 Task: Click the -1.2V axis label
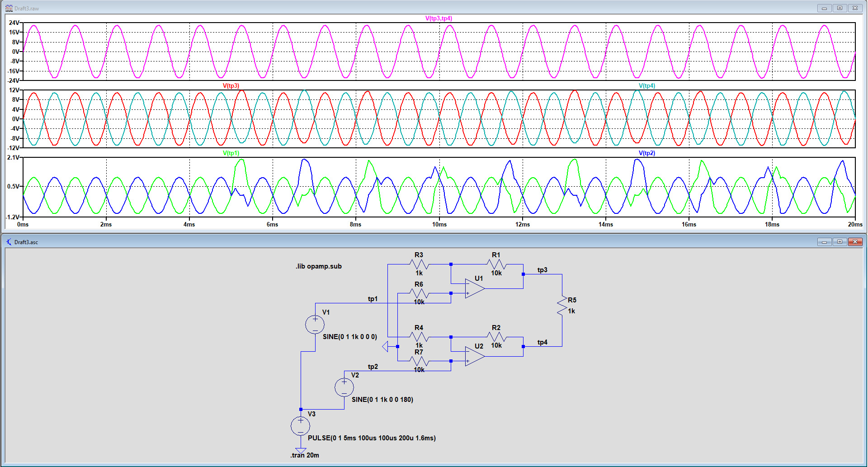(x=13, y=217)
